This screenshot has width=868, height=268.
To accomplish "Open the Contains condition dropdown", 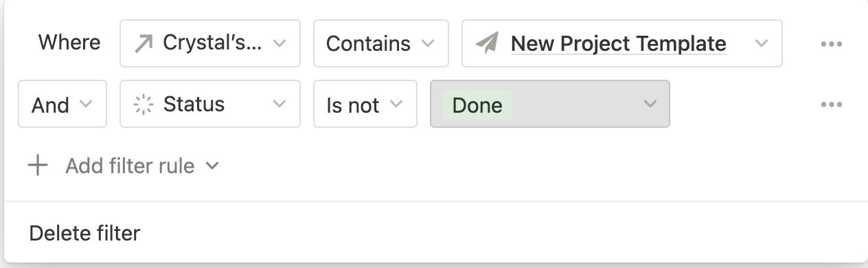I will click(x=381, y=43).
